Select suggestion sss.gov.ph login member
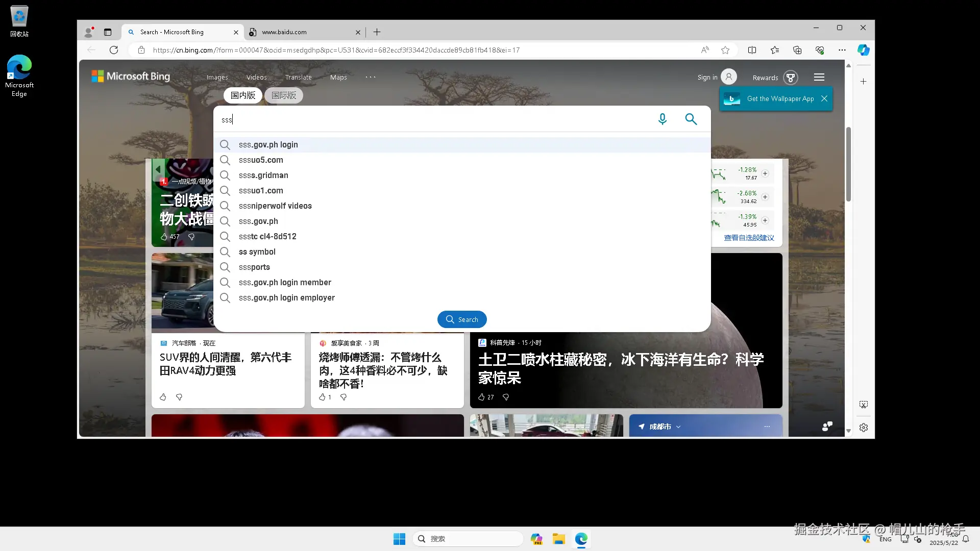980x551 pixels. pyautogui.click(x=285, y=282)
